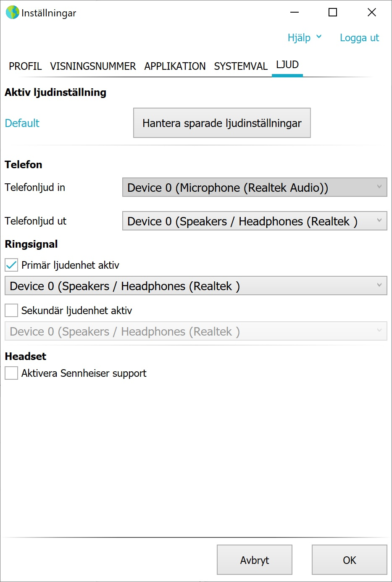Go to the APPLIKATION tab
Viewport: 392px width, 582px height.
tap(175, 66)
